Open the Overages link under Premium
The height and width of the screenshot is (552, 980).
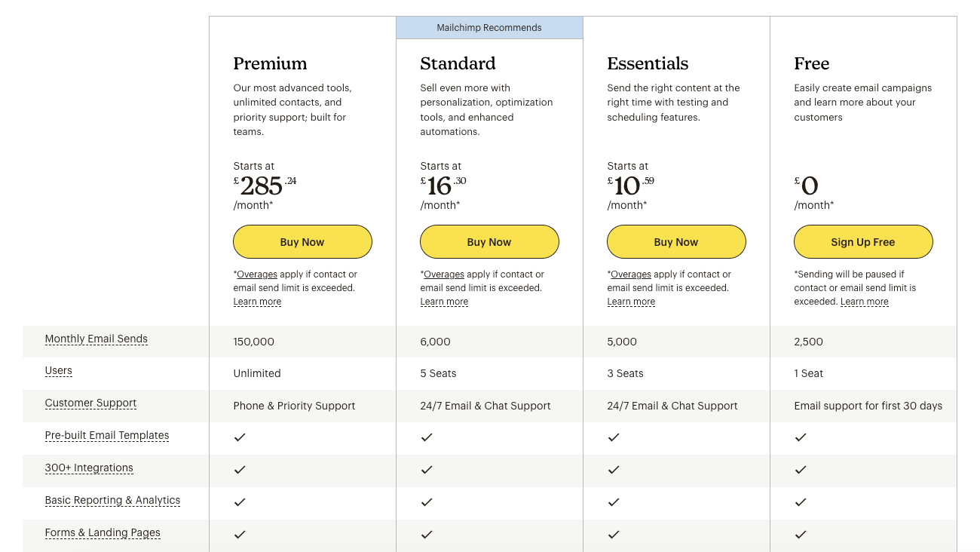click(257, 274)
